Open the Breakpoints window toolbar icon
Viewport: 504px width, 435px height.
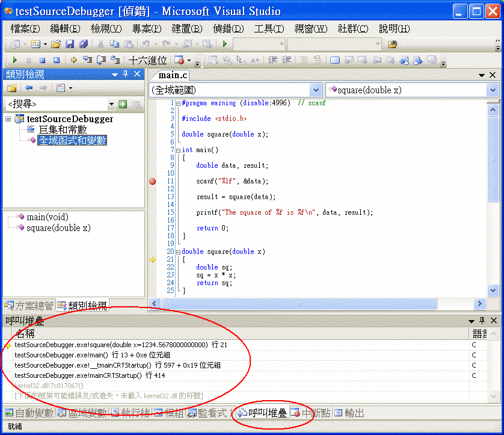point(179,60)
